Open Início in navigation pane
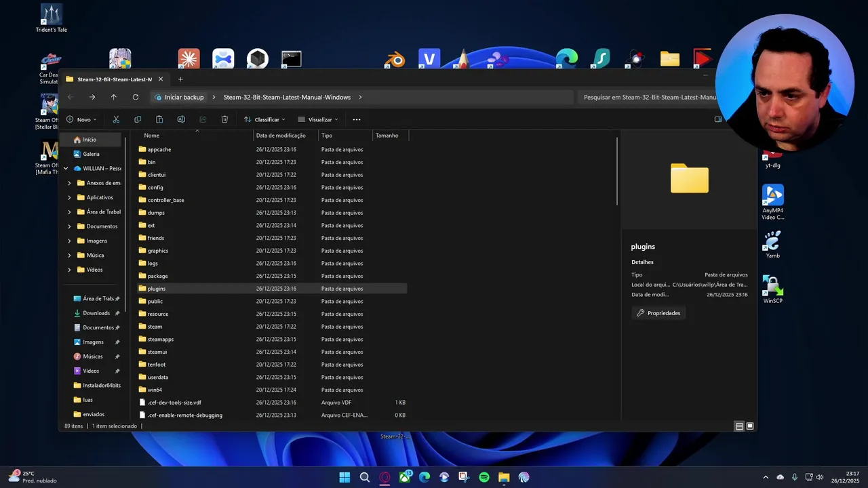Screen dimensions: 868x488 90,140
